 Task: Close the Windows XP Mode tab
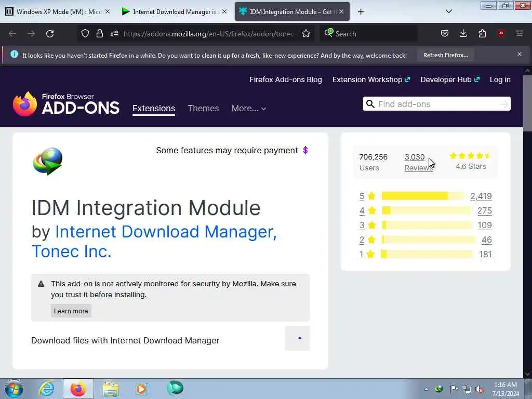(108, 11)
